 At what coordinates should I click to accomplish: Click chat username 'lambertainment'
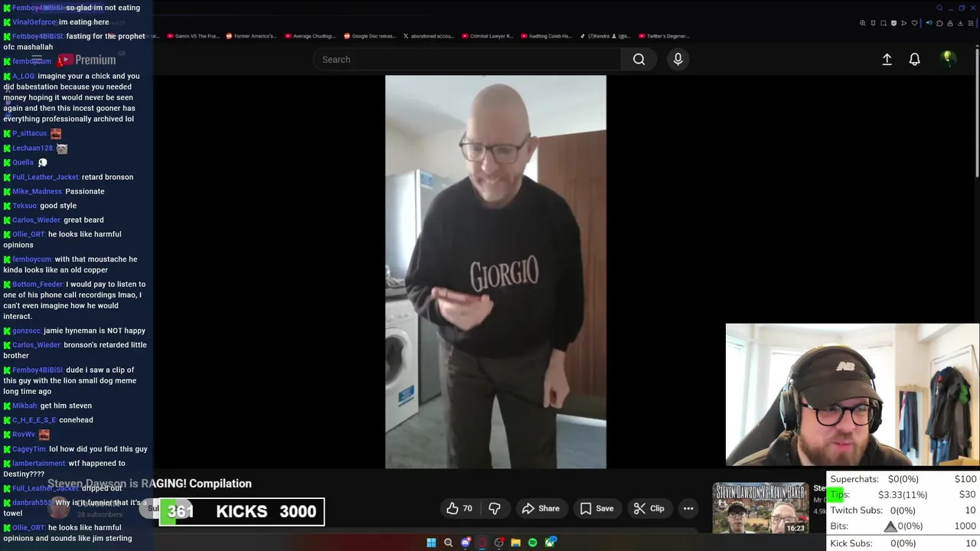tap(39, 463)
